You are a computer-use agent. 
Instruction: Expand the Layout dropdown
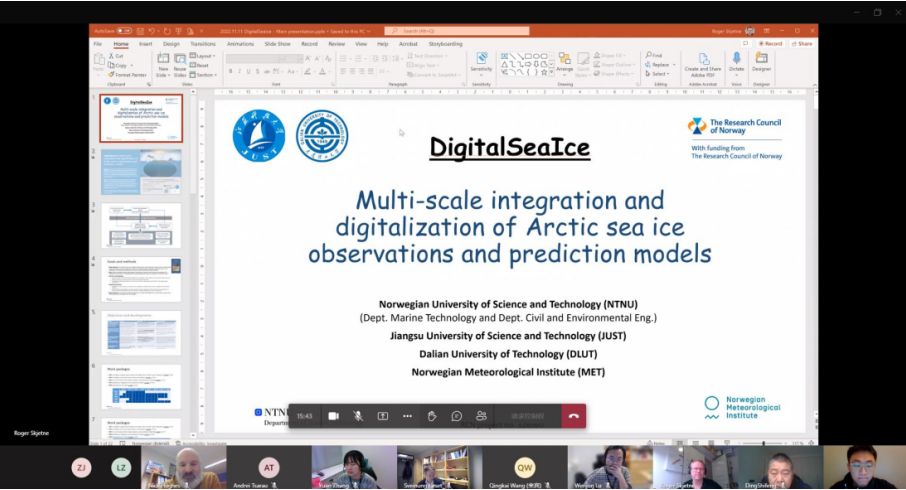203,57
